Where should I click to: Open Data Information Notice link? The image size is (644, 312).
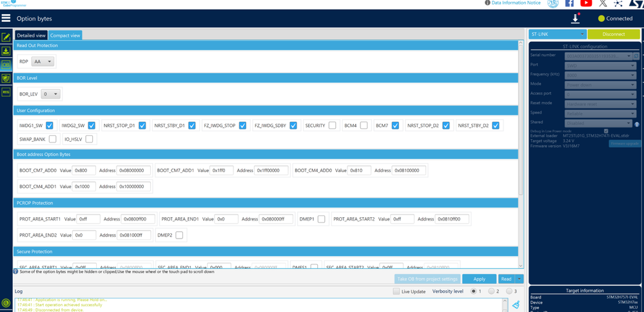(x=516, y=3)
